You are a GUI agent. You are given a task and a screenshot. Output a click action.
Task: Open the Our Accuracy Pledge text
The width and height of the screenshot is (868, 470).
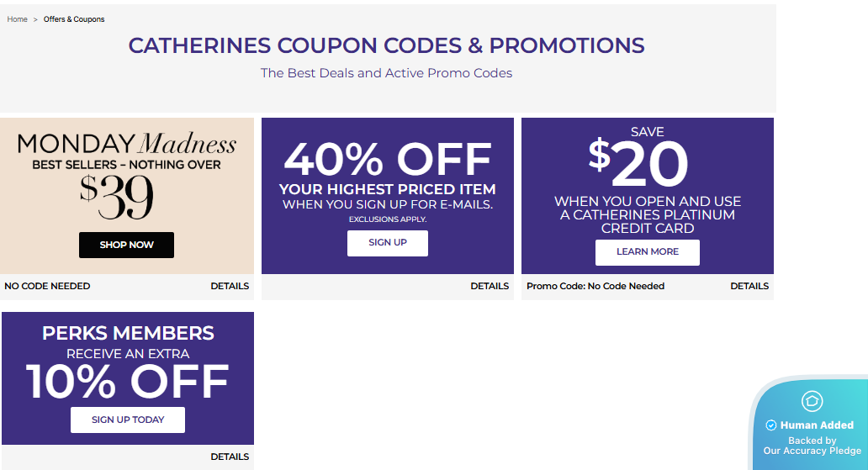(x=812, y=451)
